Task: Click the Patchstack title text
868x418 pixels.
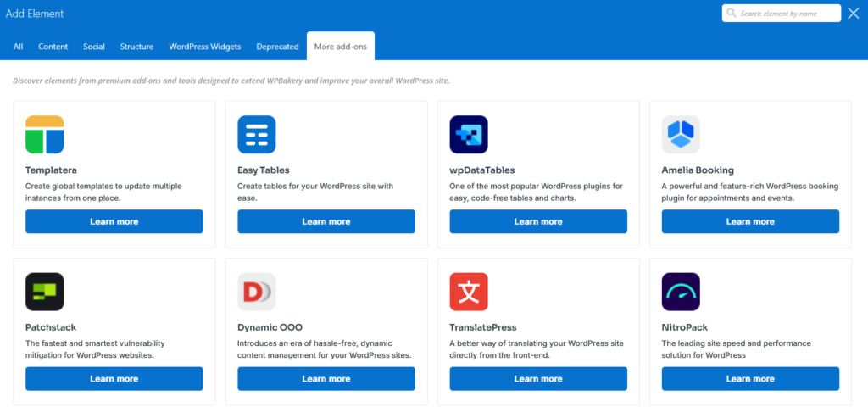Action: [x=51, y=327]
